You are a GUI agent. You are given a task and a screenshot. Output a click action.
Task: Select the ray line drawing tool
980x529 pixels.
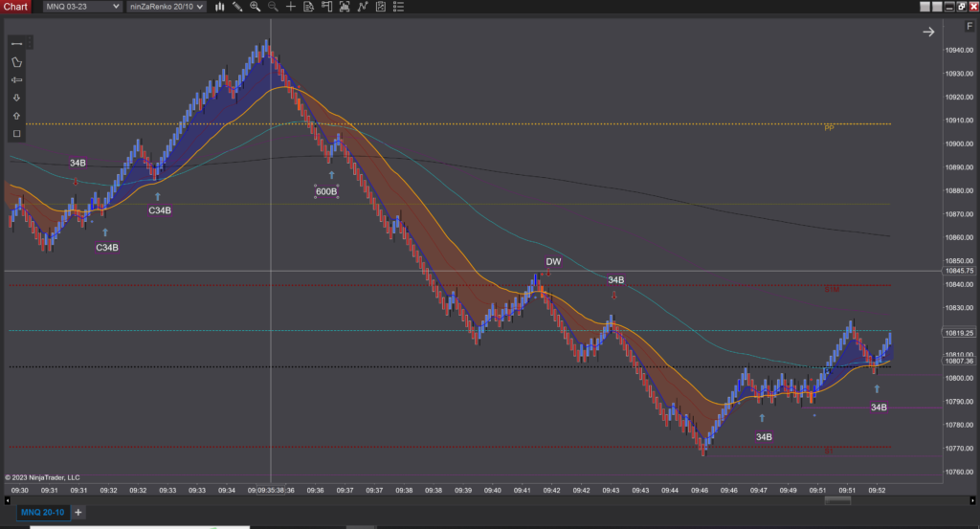pyautogui.click(x=17, y=80)
